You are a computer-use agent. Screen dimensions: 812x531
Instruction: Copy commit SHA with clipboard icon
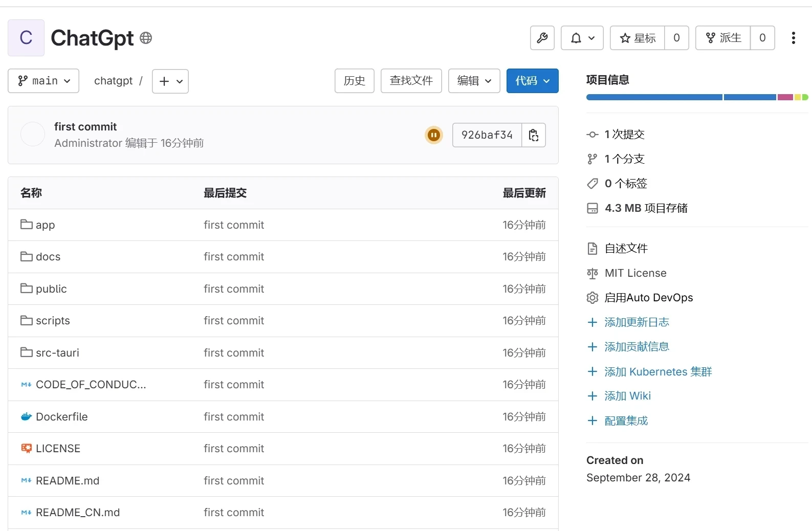[534, 135]
